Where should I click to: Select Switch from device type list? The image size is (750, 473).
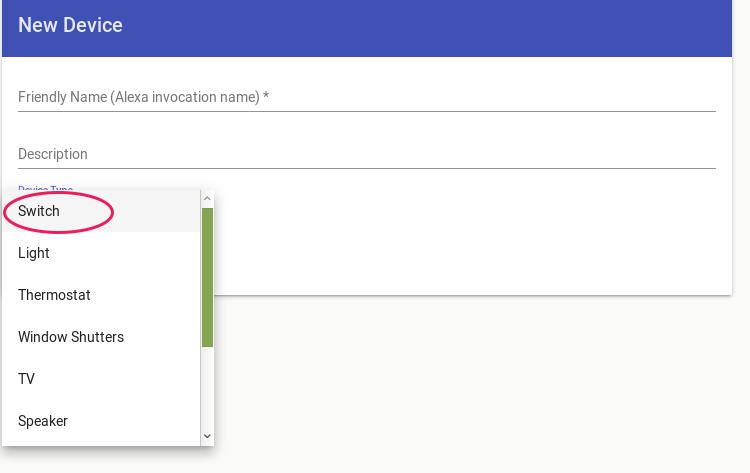tap(39, 211)
